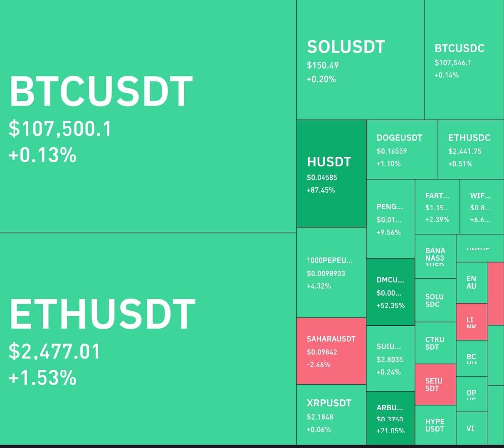Select the red LINK tile
The image size is (504, 448).
click(x=471, y=322)
